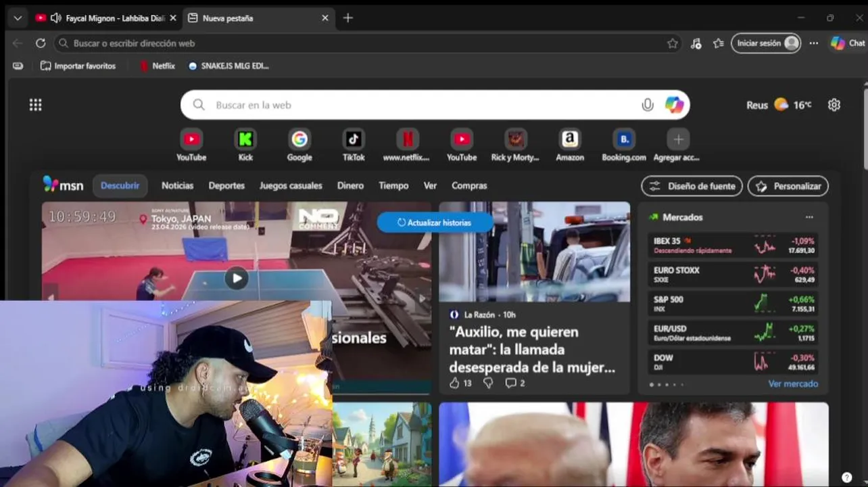Close the Faycal Mignon tab

(x=173, y=18)
